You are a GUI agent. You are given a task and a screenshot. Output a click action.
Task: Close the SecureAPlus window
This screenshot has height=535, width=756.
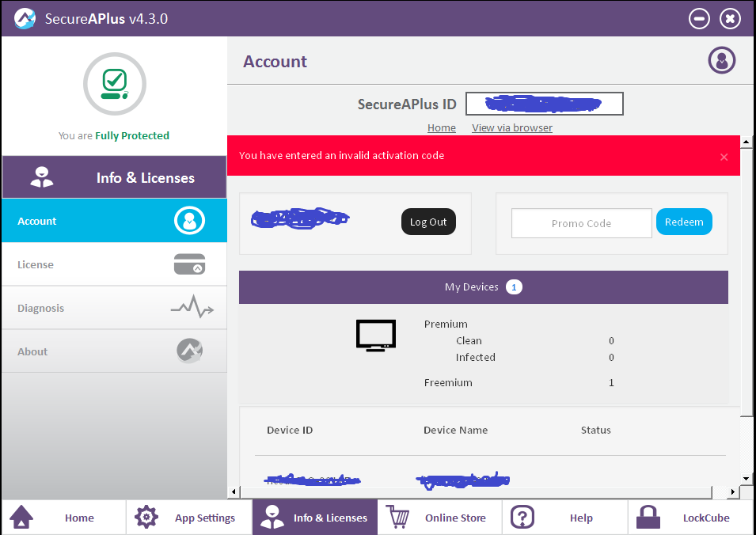click(x=730, y=19)
